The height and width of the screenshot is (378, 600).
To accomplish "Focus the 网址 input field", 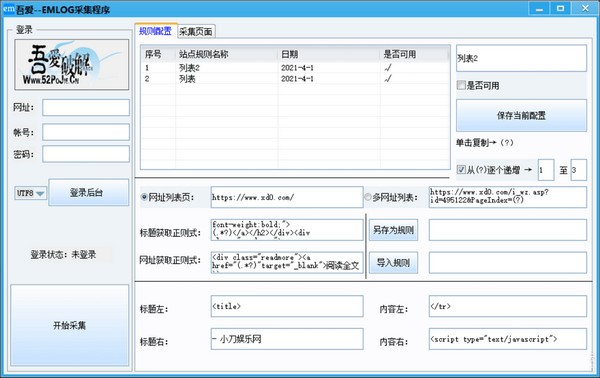I will 86,108.
